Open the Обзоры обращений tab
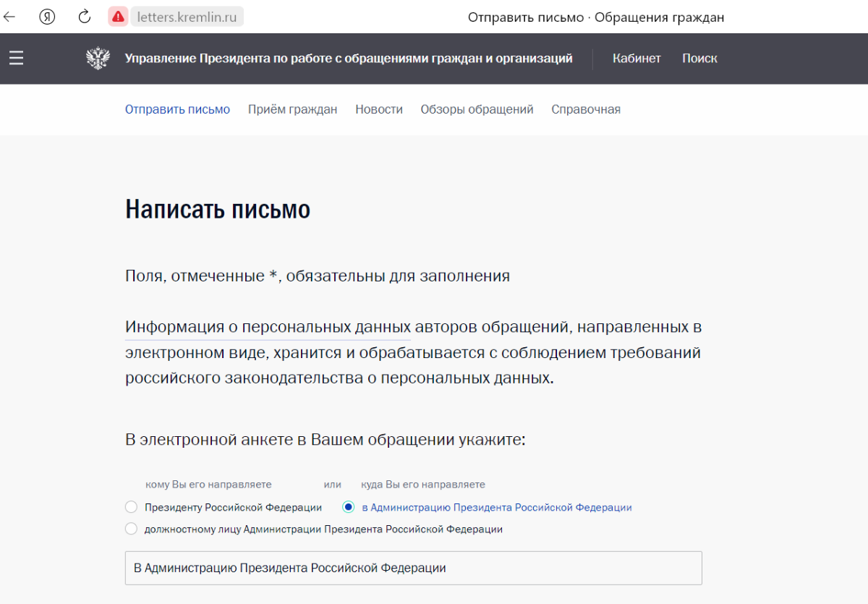Viewport: 868px width, 604px height. tap(477, 109)
